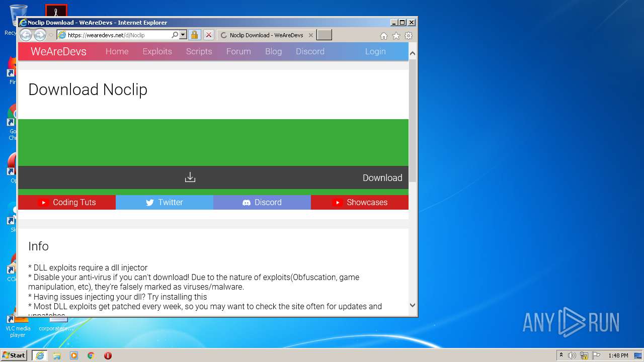Image resolution: width=644 pixels, height=362 pixels.
Task: Click the Download text on dark bar
Action: [382, 177]
